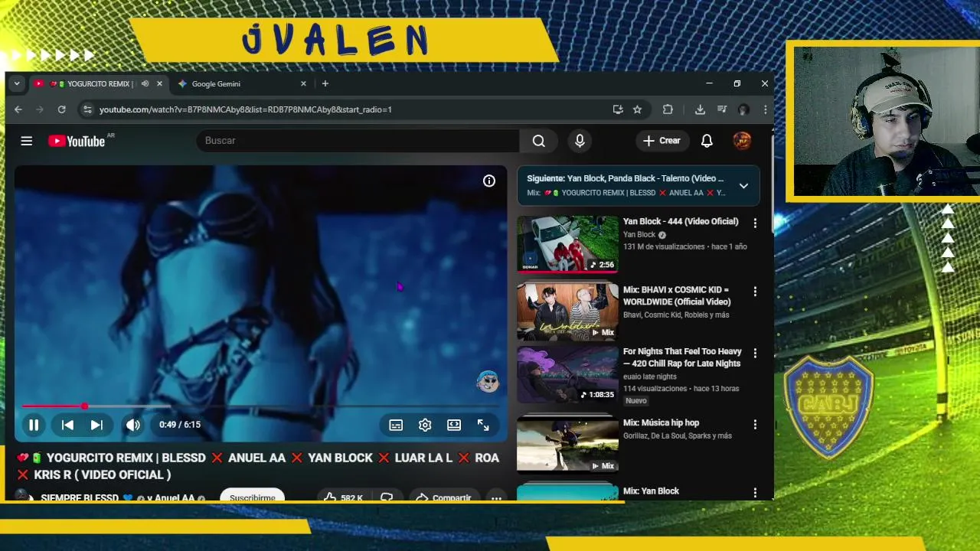Open the Chrome extensions puzzle icon
980x551 pixels.
668,109
